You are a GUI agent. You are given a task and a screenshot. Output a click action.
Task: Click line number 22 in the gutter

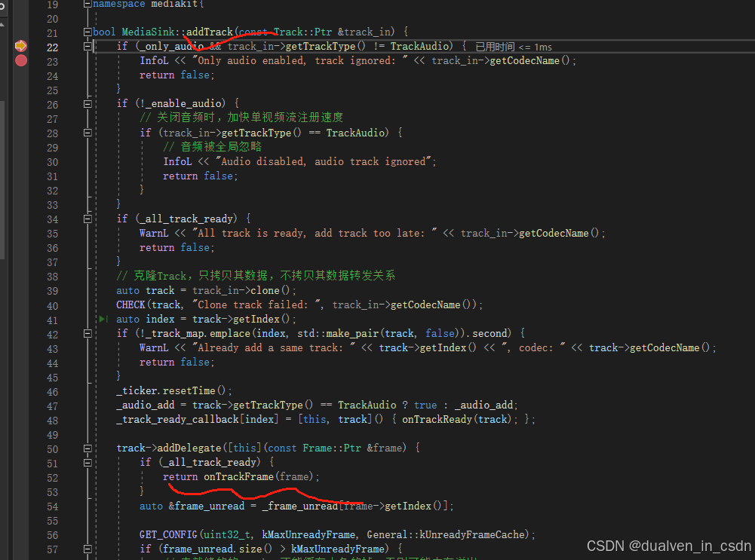51,45
